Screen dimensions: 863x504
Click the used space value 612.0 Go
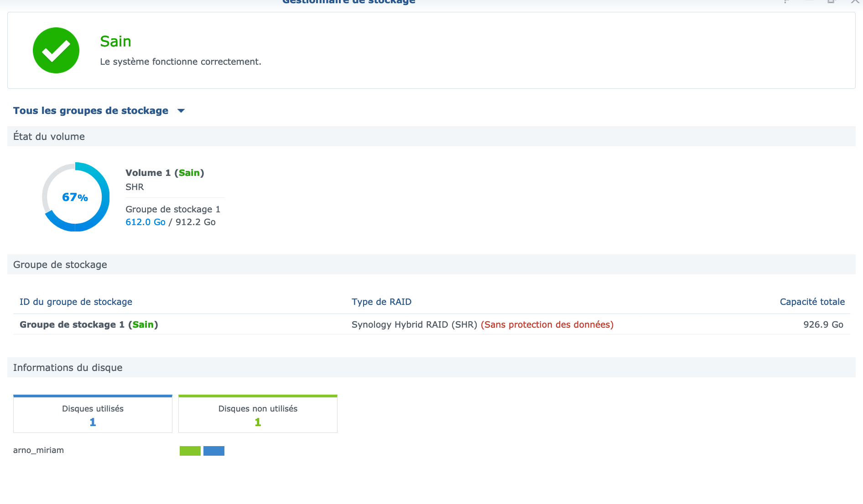146,222
